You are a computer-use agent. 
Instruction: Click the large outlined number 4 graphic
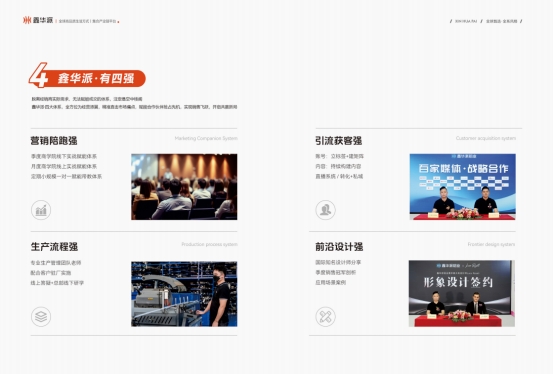[x=39, y=75]
